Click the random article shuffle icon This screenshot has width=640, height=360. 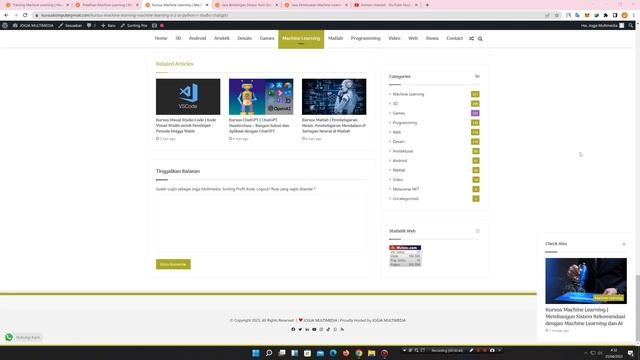pos(471,39)
